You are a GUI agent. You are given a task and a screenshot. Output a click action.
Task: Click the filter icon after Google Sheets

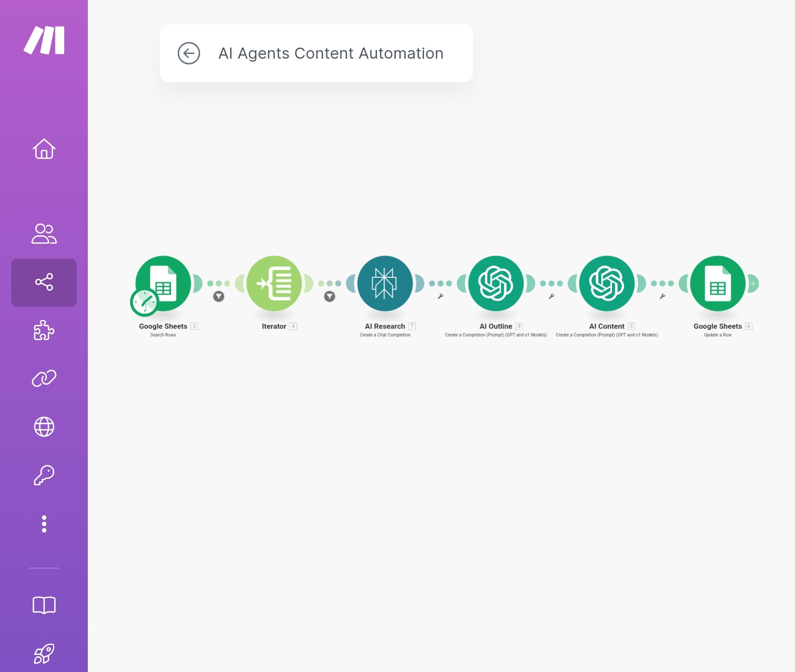click(x=218, y=296)
